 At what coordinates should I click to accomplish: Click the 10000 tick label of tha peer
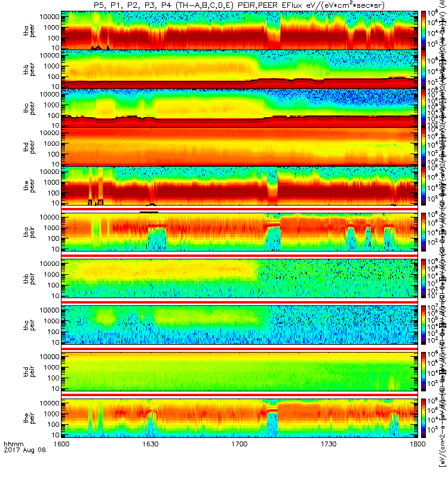(50, 17)
